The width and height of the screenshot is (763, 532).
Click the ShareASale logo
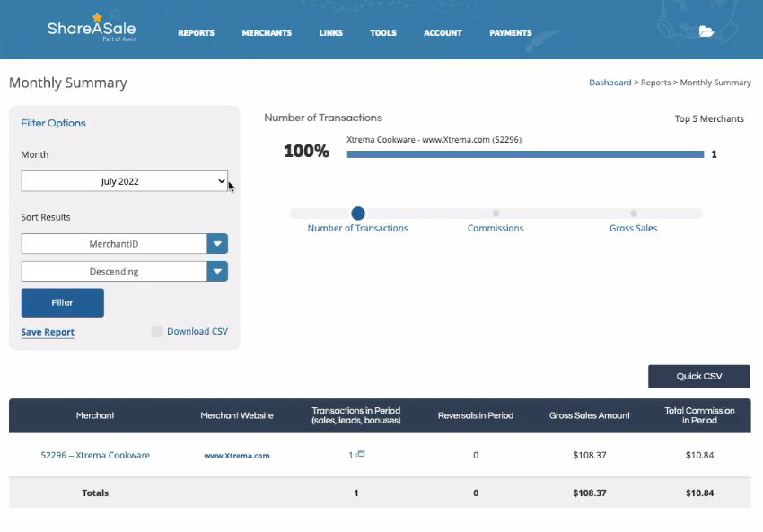(x=92, y=28)
